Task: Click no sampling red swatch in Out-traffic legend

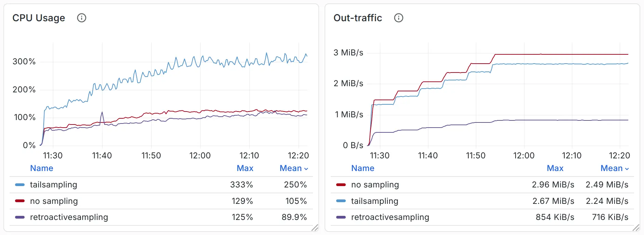Action: [x=341, y=185]
